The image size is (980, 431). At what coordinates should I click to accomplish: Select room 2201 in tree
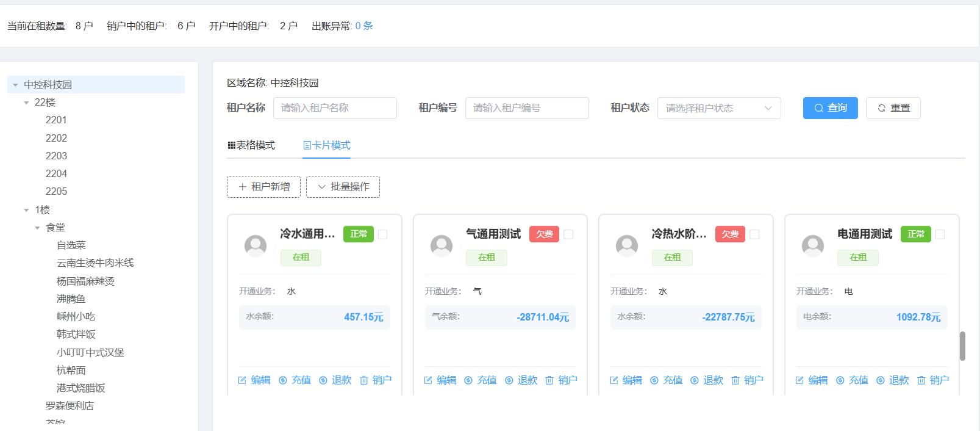click(x=56, y=120)
